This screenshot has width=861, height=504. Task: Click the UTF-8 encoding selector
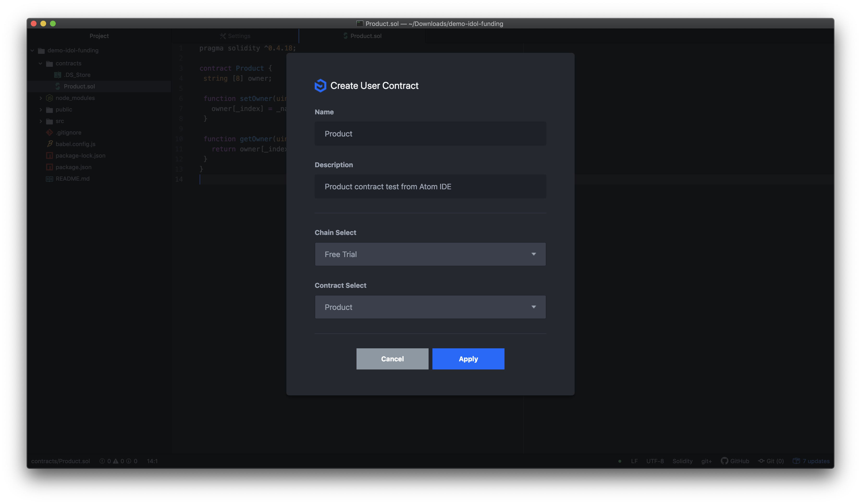(655, 461)
